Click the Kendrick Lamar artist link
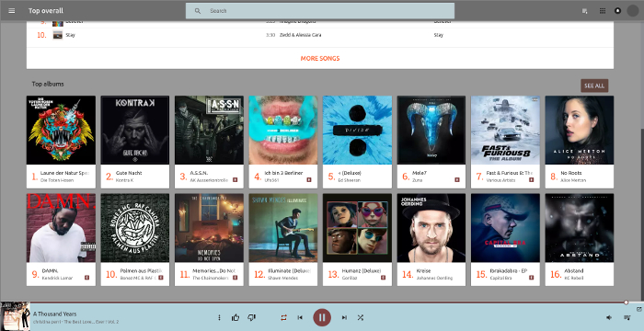The image size is (644, 331). point(57,278)
